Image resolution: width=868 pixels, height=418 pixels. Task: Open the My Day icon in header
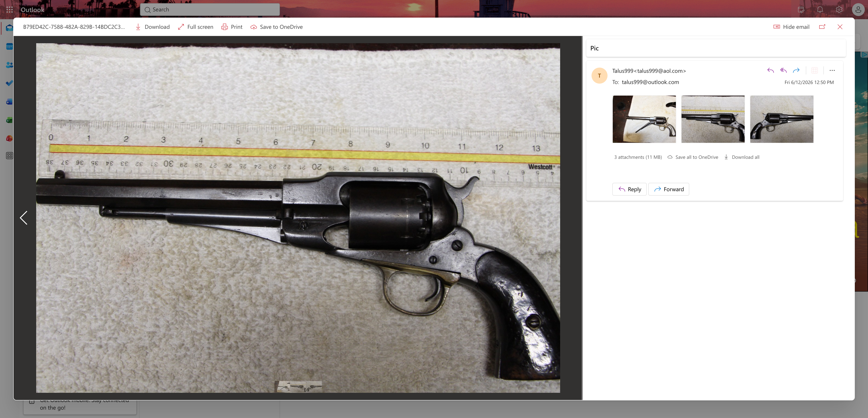(x=801, y=10)
